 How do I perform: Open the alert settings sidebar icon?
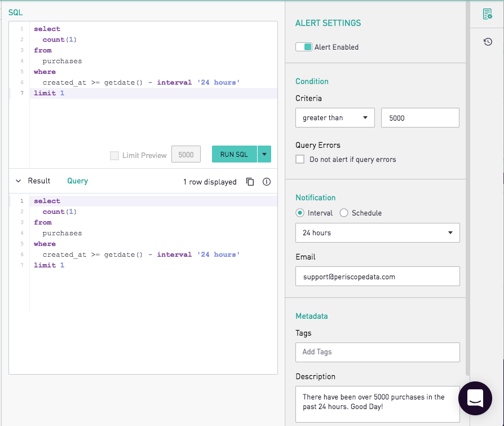tap(487, 14)
